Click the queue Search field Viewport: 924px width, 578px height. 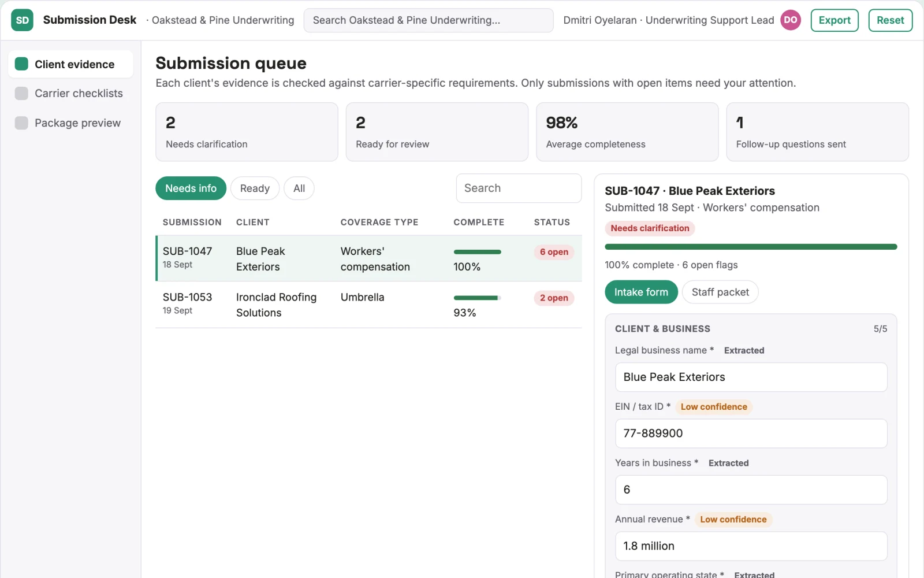click(x=519, y=188)
